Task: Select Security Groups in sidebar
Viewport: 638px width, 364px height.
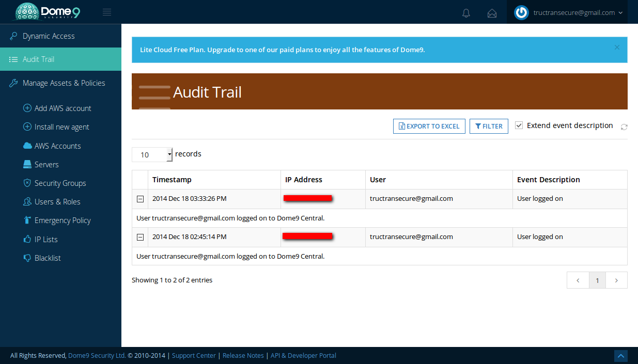Action: pos(60,183)
